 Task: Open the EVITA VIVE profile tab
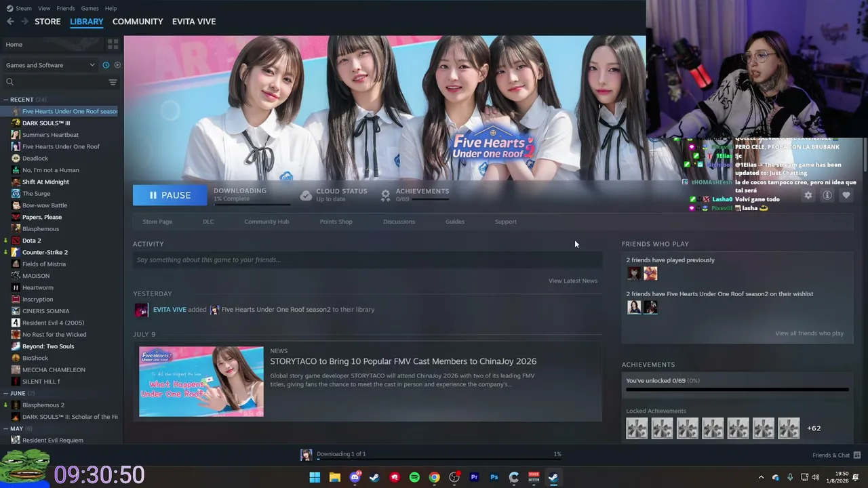[194, 22]
